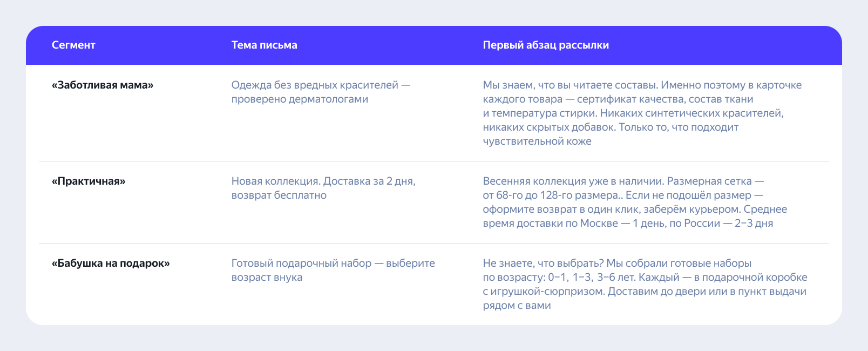Click the text «рядом с вами»
868x351 pixels.
pos(517,306)
